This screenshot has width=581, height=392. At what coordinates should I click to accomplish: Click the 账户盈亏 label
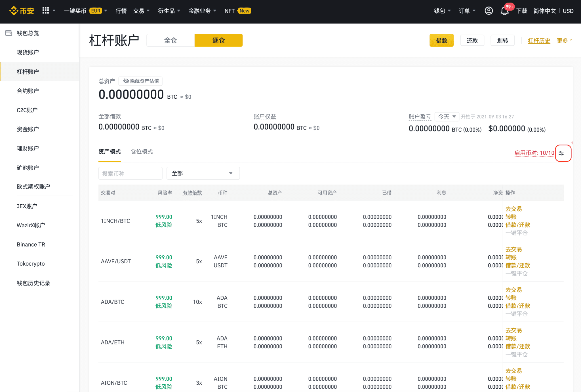(x=420, y=117)
